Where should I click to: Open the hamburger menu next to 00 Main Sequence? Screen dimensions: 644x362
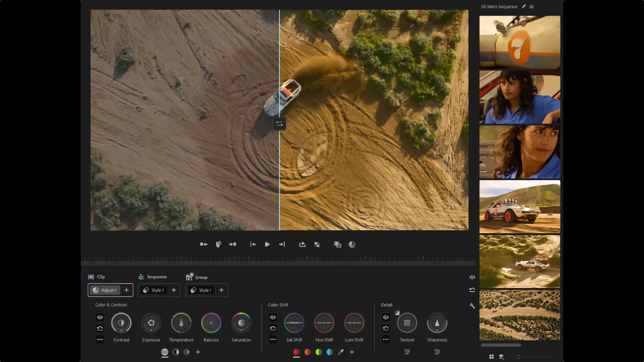pyautogui.click(x=532, y=7)
